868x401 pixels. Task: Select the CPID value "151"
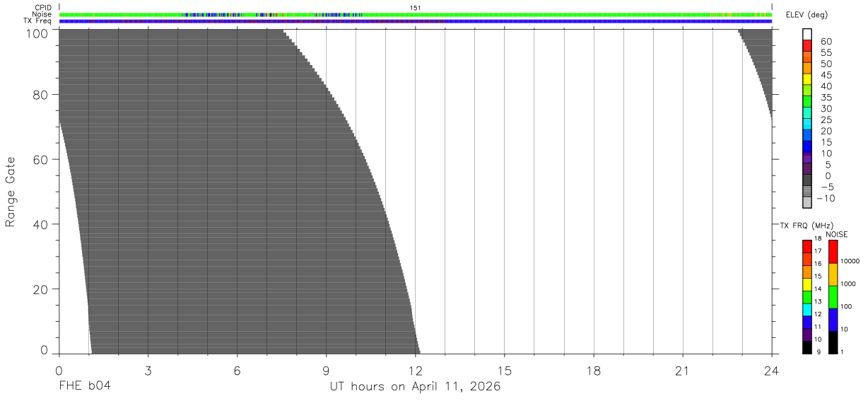tap(415, 8)
